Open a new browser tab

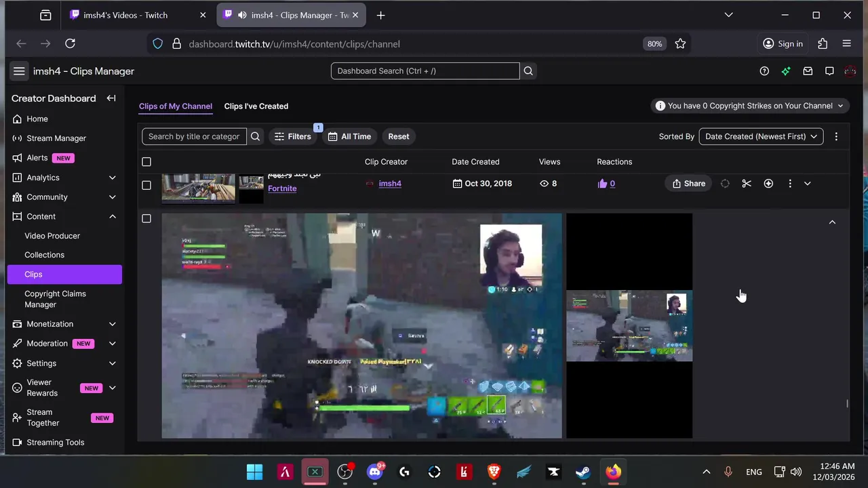tap(380, 15)
